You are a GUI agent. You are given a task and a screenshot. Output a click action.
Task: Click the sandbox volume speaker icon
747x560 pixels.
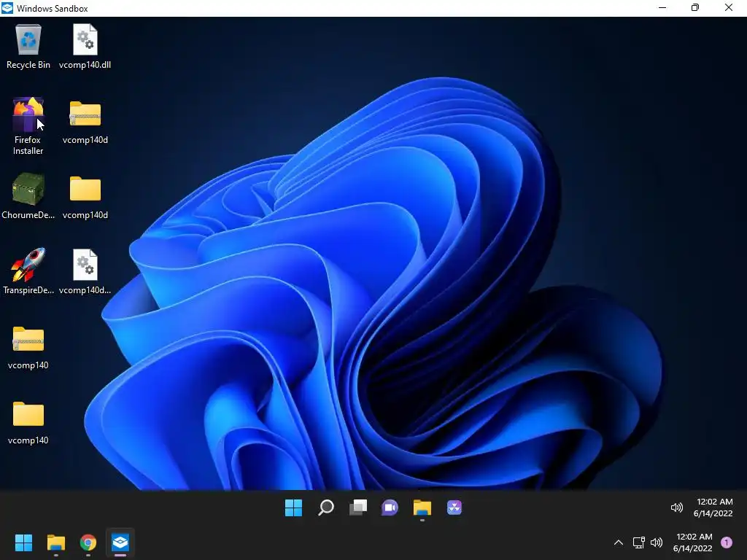pyautogui.click(x=676, y=507)
